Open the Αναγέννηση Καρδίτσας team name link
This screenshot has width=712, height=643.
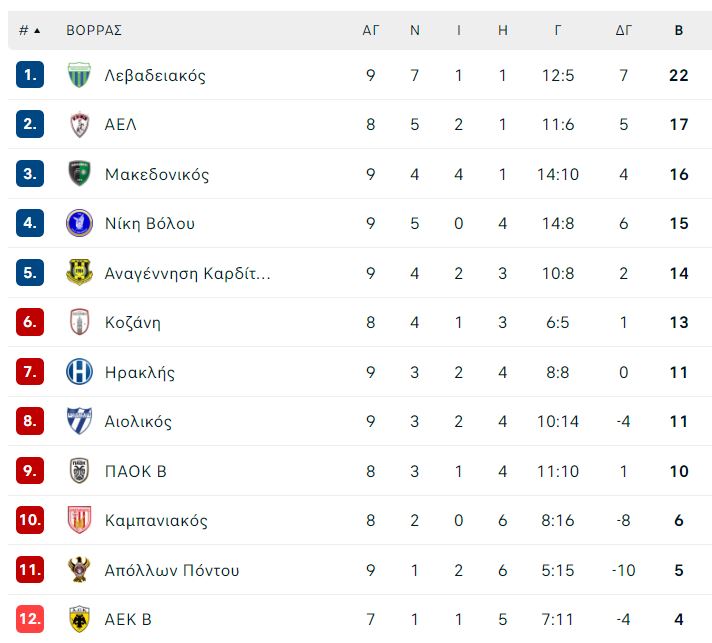(x=188, y=273)
